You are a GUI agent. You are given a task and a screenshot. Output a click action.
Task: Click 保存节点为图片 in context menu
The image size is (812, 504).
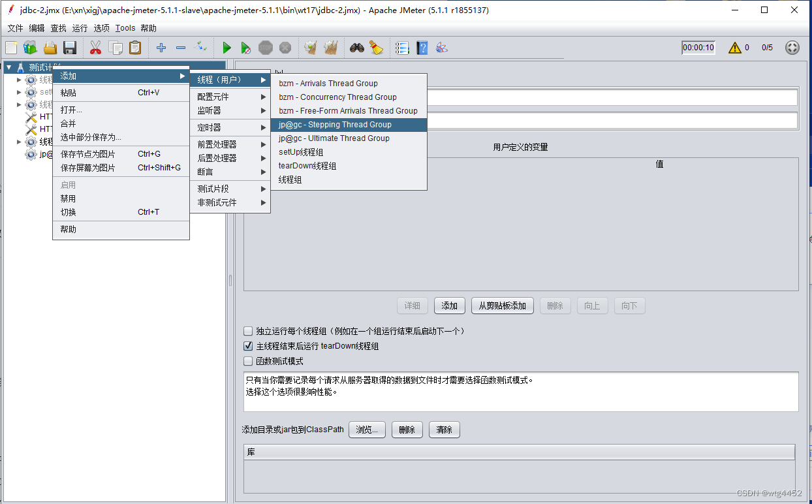[121, 154]
